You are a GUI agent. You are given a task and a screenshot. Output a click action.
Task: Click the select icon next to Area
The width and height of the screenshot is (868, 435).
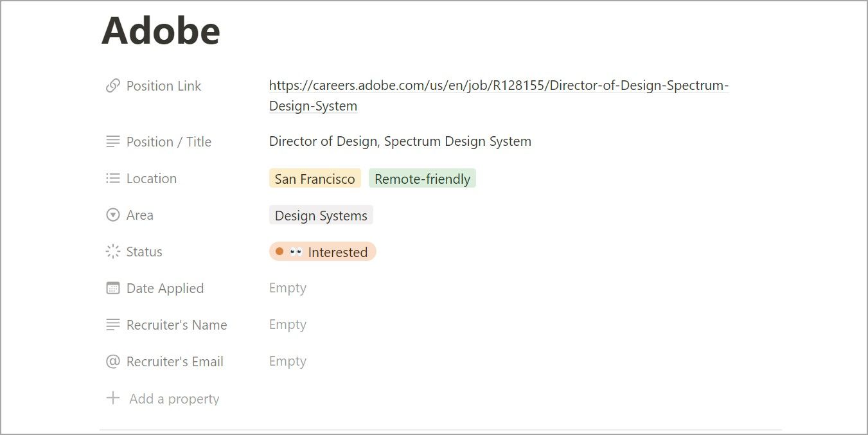pos(112,215)
